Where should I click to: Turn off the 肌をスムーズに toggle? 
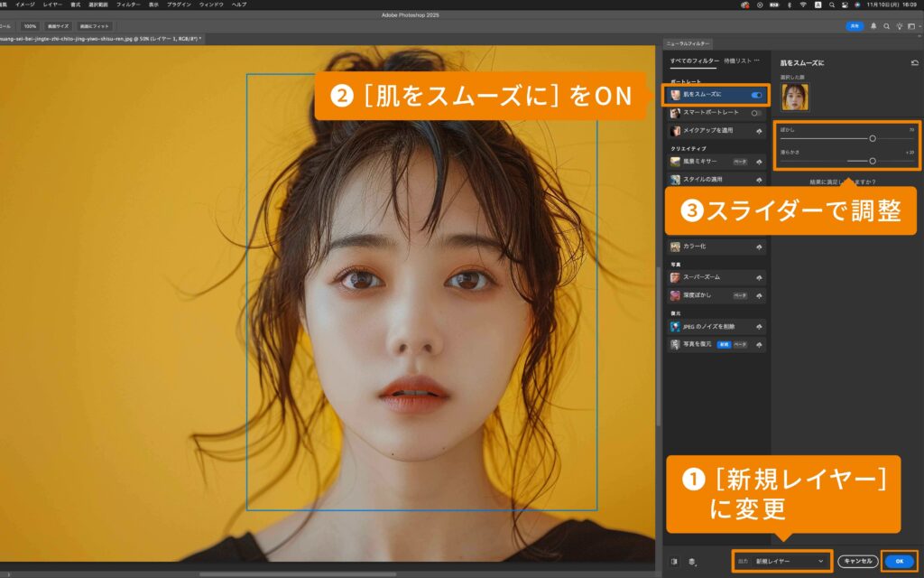[756, 94]
